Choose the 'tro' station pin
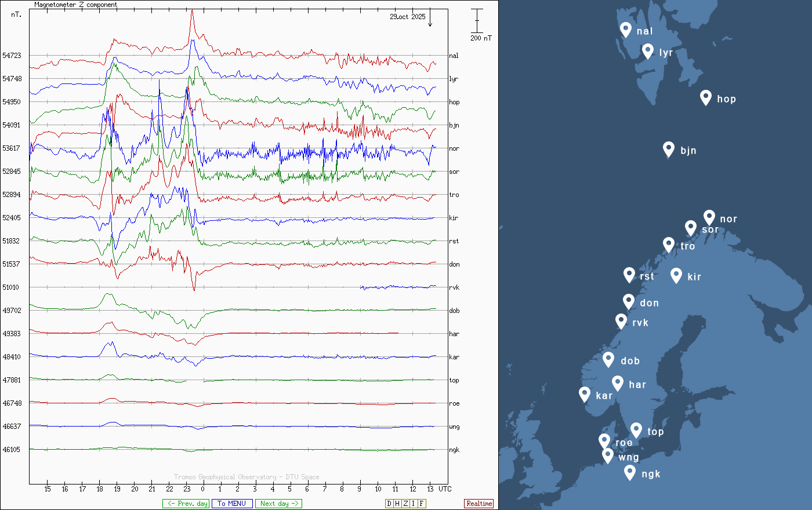Viewport: 812px width, 510px height. tap(669, 245)
